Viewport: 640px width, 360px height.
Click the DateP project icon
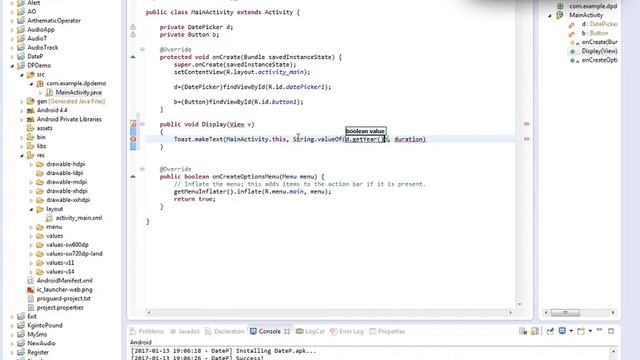21,56
